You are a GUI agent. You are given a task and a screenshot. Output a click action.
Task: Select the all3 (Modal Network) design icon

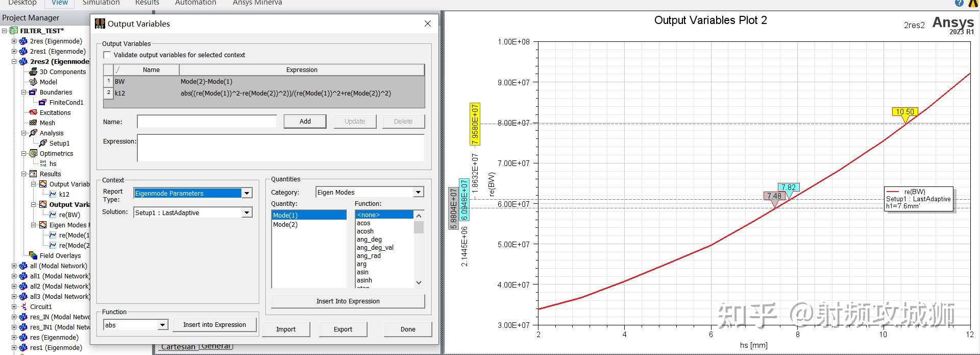coord(23,296)
